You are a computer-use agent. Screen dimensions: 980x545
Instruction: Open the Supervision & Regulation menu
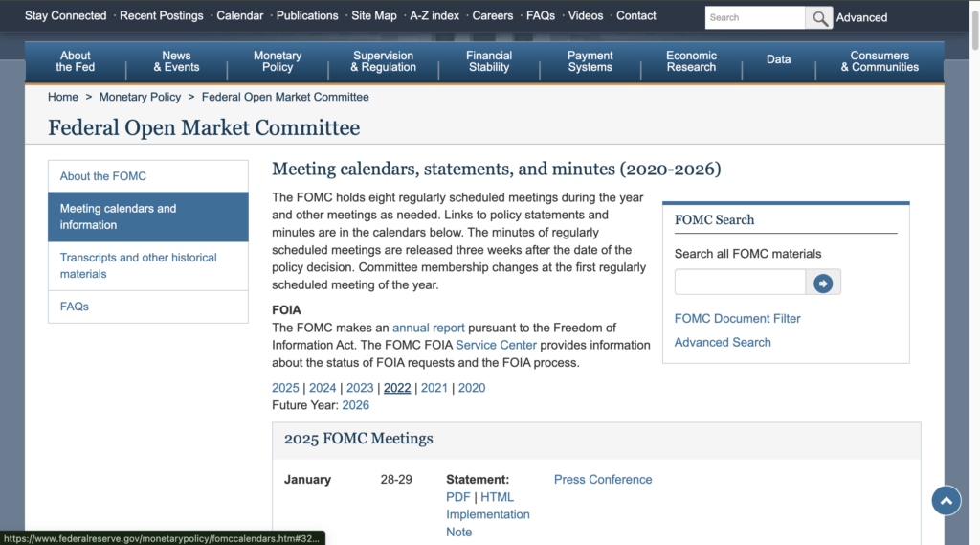pos(383,61)
